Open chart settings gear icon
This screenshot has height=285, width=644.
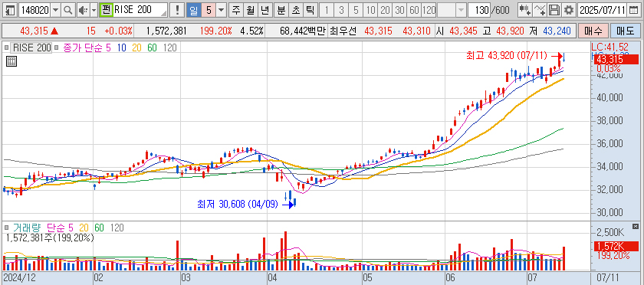pos(568,10)
